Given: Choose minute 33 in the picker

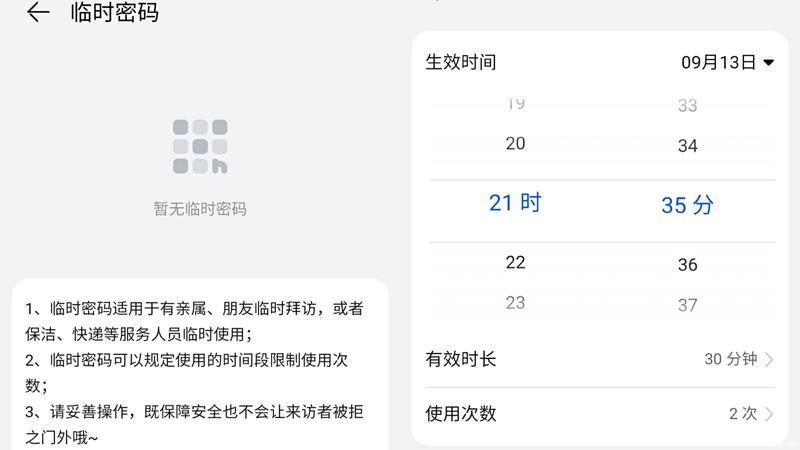Looking at the screenshot, I should pyautogui.click(x=687, y=105).
